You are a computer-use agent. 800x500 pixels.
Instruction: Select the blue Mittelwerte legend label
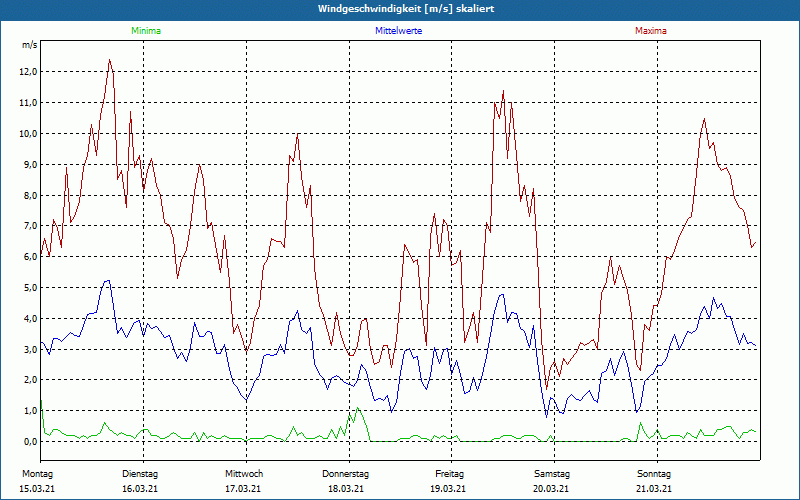click(398, 31)
